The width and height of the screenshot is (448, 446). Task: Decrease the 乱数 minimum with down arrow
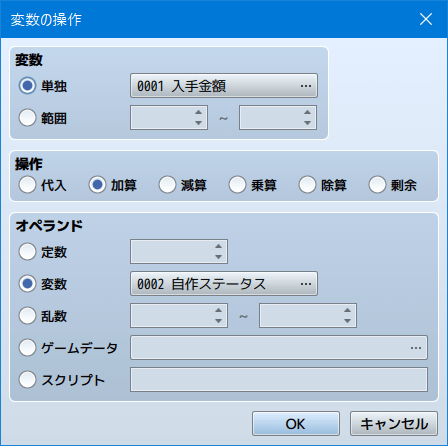point(218,321)
